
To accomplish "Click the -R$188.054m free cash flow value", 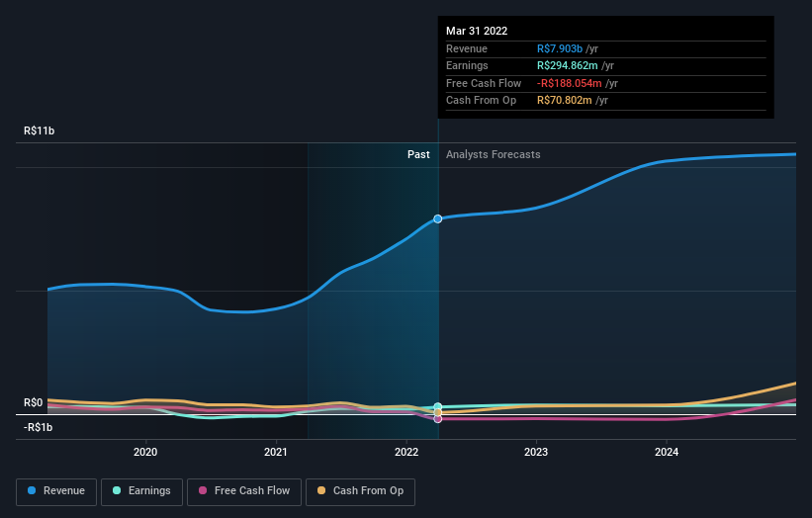I will (569, 83).
